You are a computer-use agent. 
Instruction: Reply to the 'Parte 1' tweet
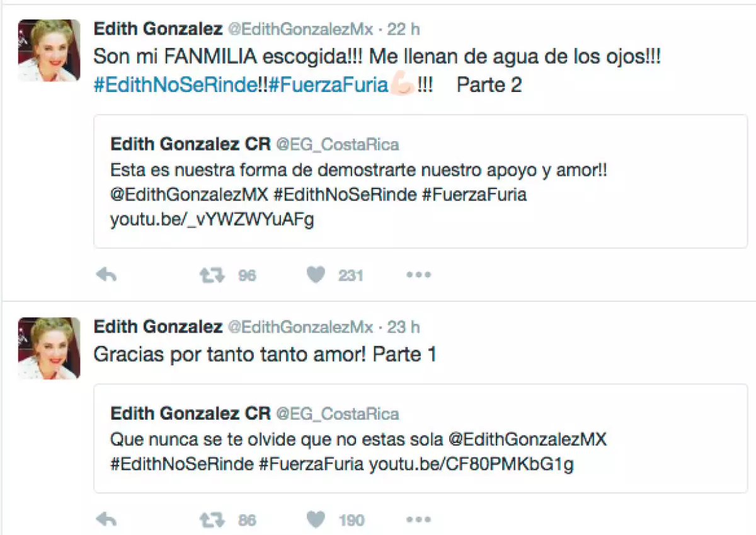106,519
